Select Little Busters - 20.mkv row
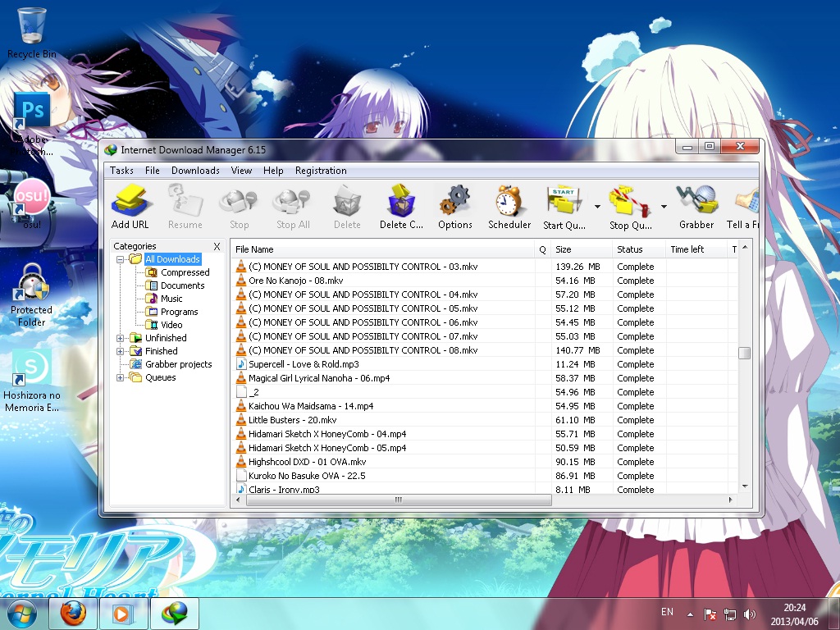The image size is (840, 630). pos(484,420)
